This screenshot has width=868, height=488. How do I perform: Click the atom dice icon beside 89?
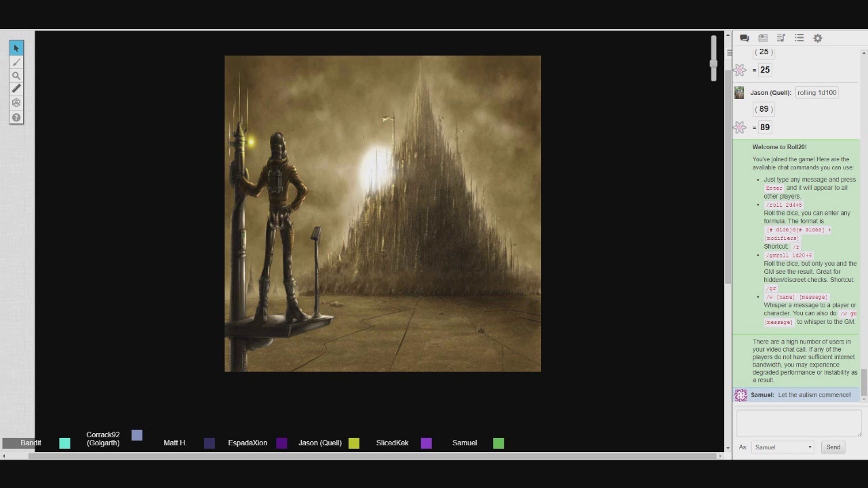coord(740,127)
